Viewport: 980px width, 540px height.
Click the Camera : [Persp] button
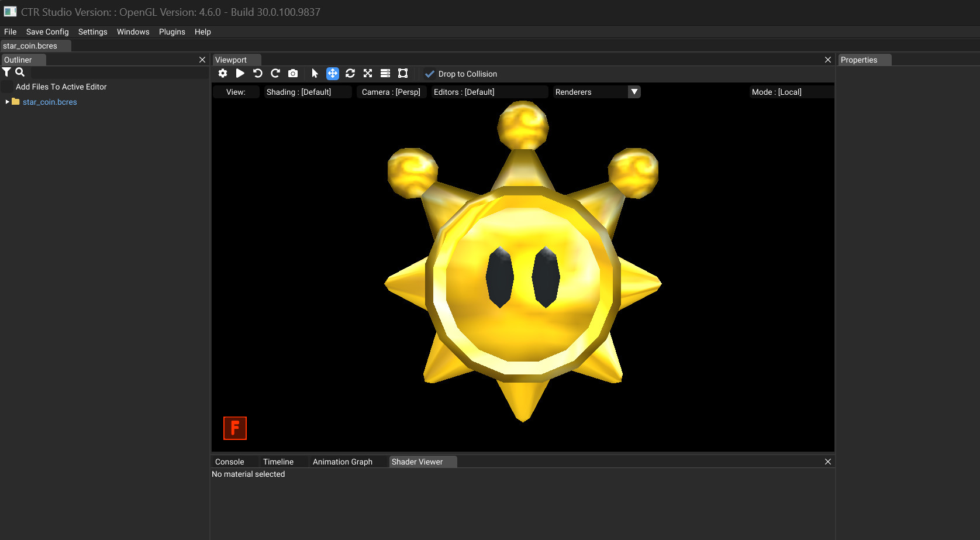tap(391, 92)
